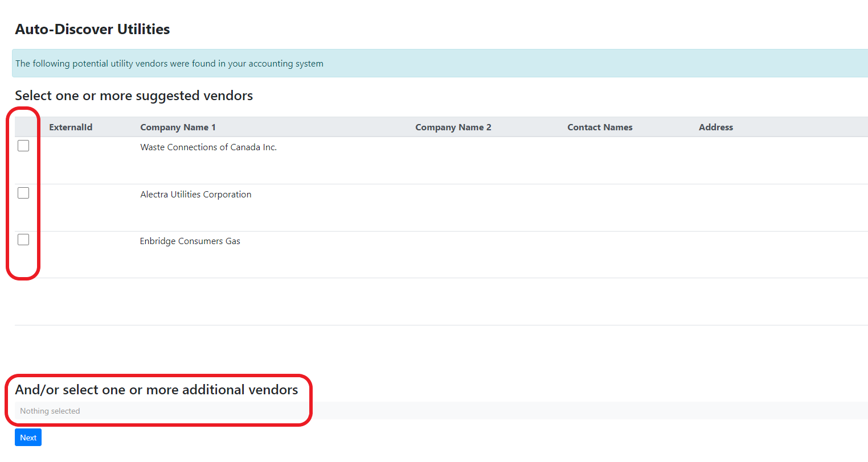Click the 'Alectra Utilities Corporation' vendor name
The image size is (868, 462).
[x=196, y=195]
